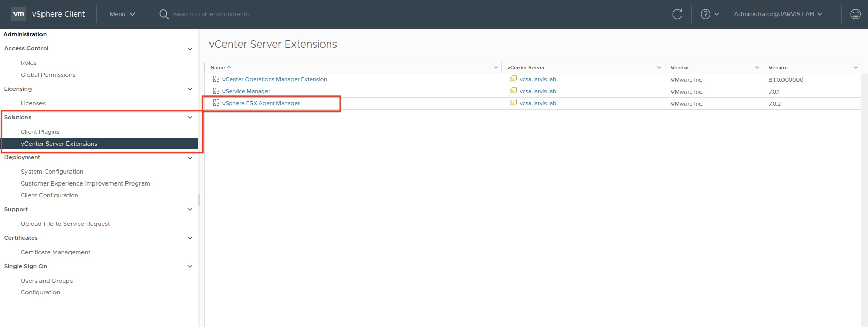Click extension icon beside vSphere ESX Agent Manager
The image size is (868, 327).
tap(216, 103)
